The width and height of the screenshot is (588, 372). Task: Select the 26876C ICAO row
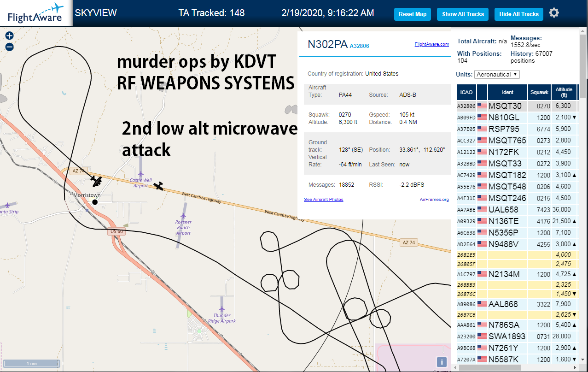point(517,294)
